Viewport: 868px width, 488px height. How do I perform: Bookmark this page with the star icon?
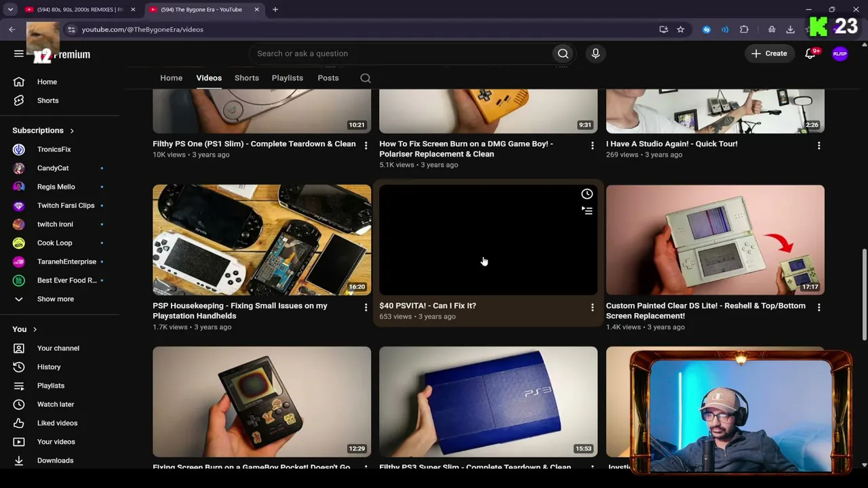[x=680, y=29]
